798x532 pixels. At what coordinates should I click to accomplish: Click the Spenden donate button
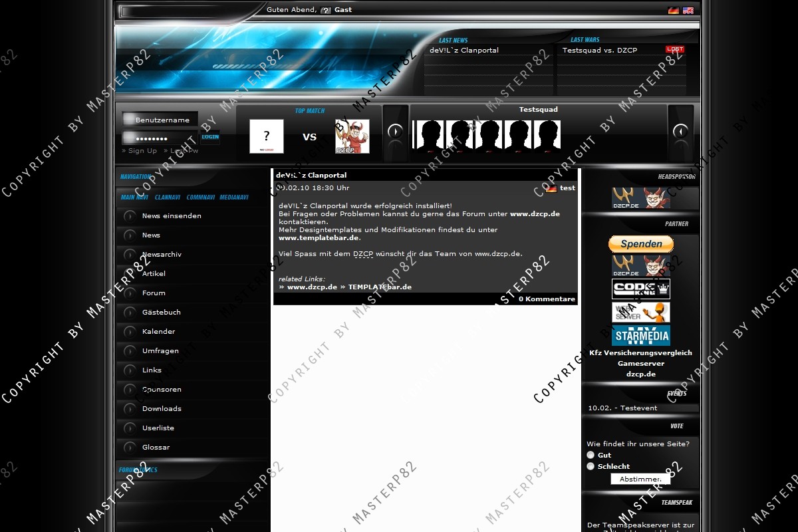[640, 244]
